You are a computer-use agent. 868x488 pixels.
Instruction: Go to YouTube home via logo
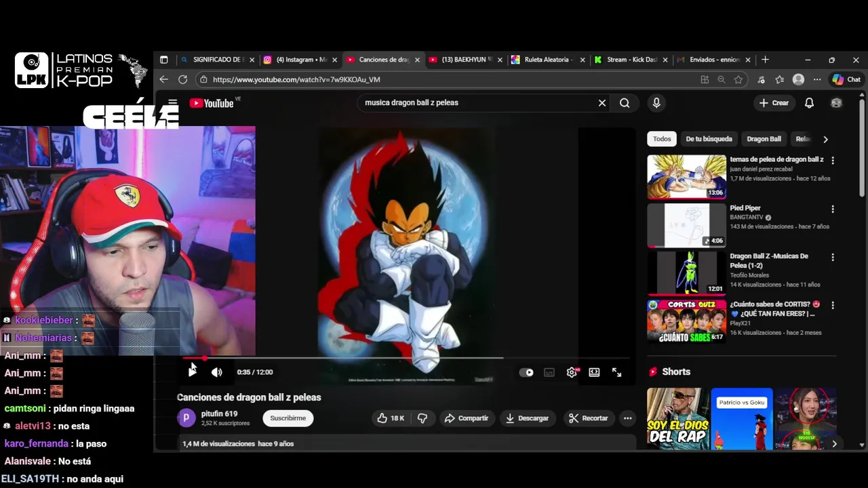(212, 103)
